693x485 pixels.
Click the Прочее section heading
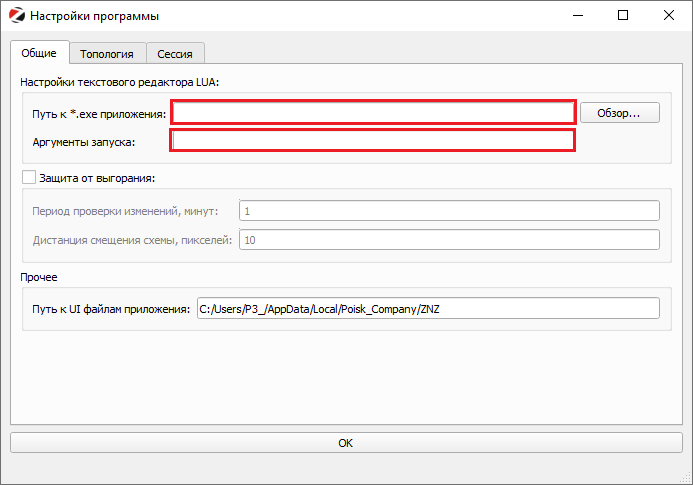point(38,276)
